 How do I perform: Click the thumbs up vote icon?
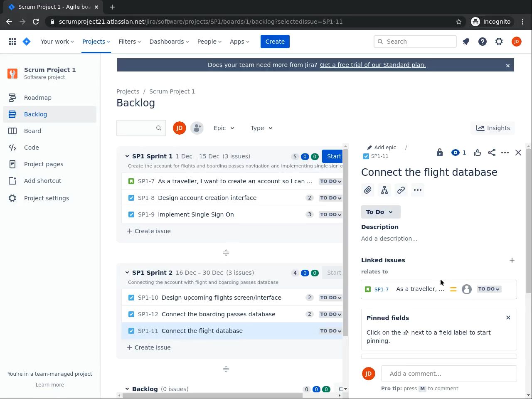coord(478,153)
